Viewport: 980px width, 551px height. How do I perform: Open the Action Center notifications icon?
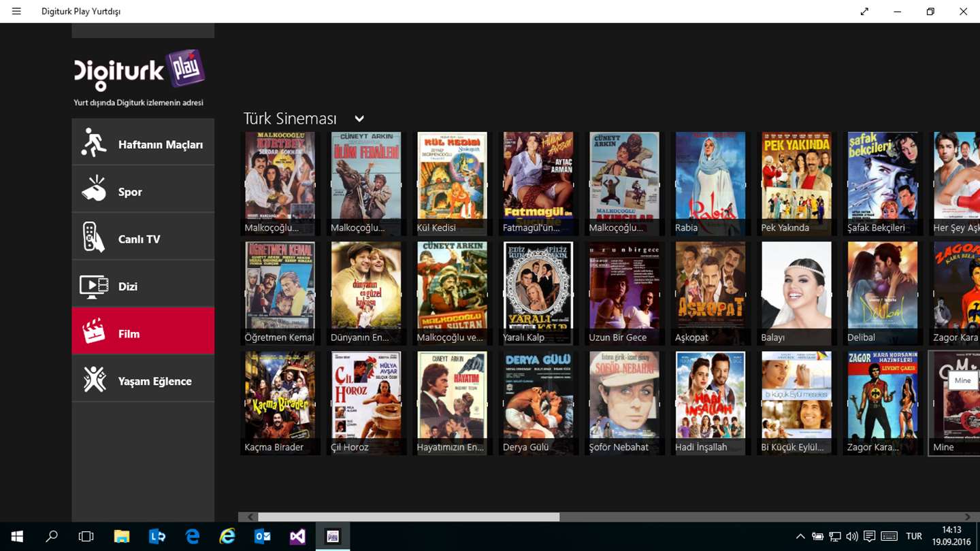869,537
